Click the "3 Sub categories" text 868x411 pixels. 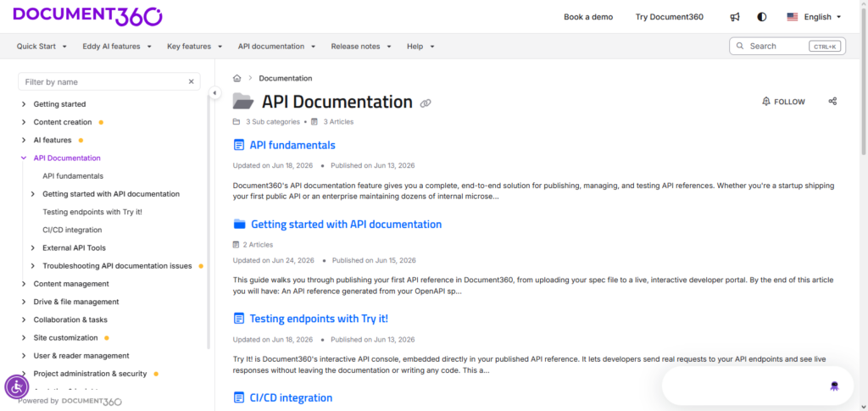point(273,122)
